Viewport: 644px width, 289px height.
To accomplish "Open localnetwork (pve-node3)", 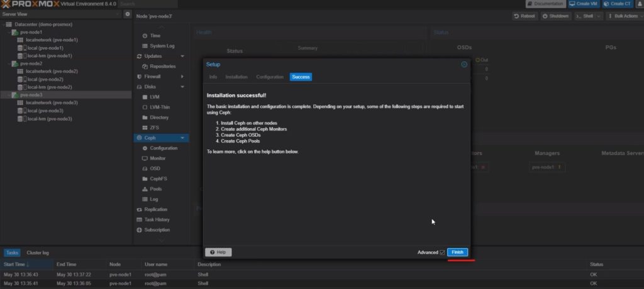I will (x=52, y=102).
